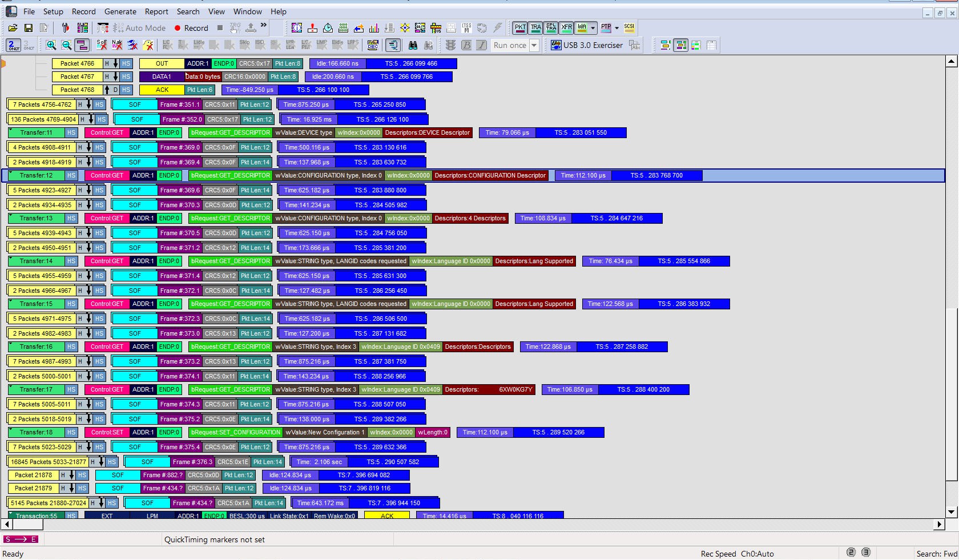
Task: Click the SCSI decode icon
Action: coord(629,27)
